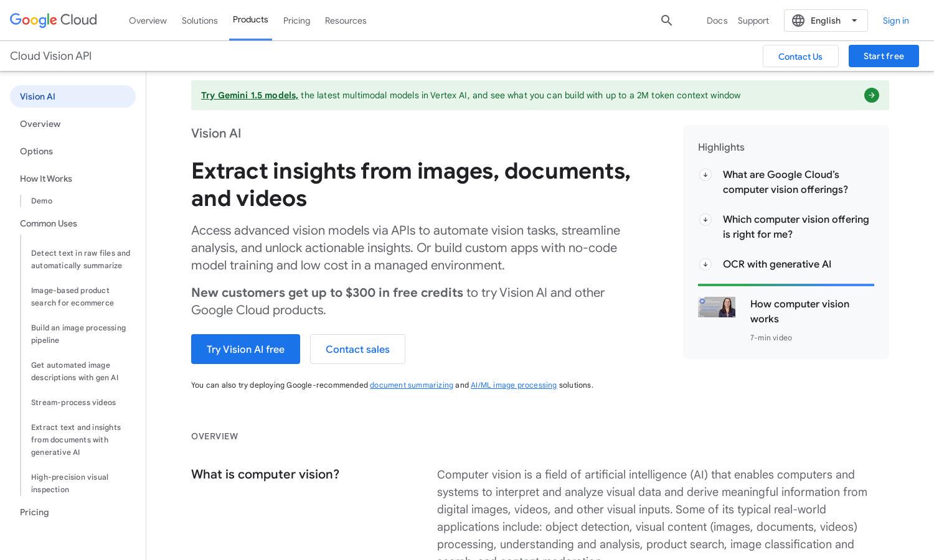Open Which computer vision offering is right
Image resolution: width=934 pixels, height=560 pixels.
796,227
